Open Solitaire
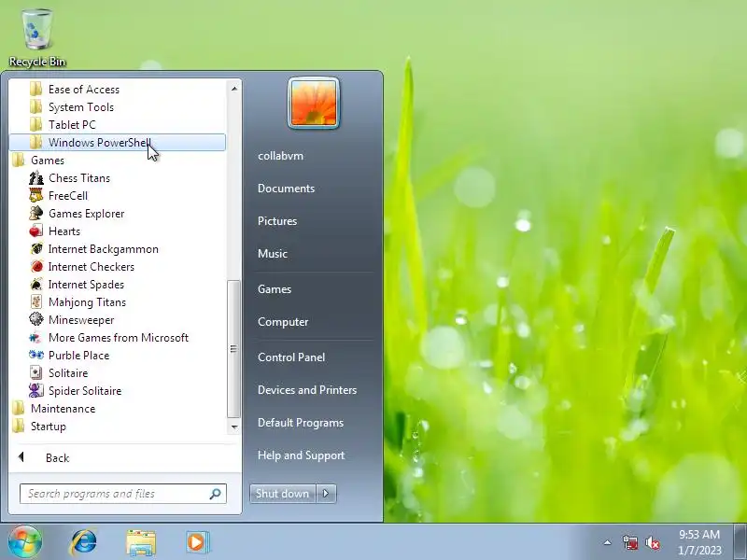Screen dimensions: 747x560 click(x=68, y=372)
